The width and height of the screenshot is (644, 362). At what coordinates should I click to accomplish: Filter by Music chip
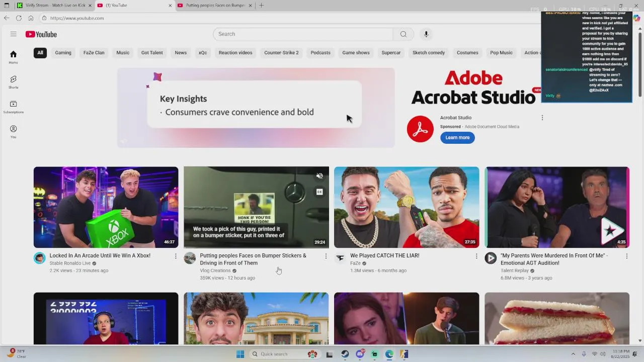pyautogui.click(x=123, y=53)
